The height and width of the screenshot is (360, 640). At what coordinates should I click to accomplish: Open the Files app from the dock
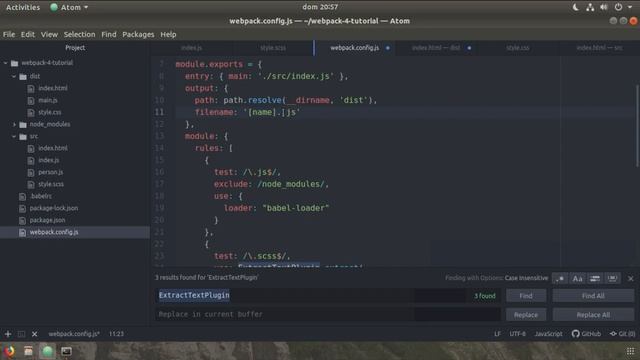(x=28, y=351)
